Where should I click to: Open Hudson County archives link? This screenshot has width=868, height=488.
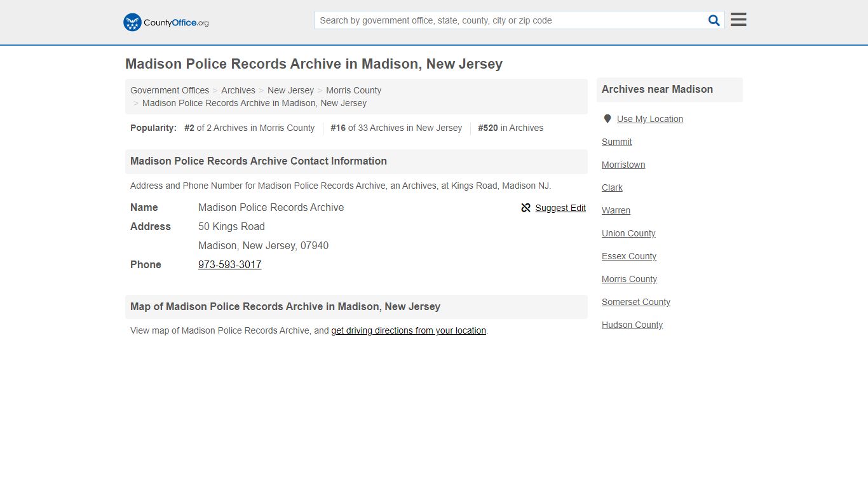pyautogui.click(x=632, y=325)
